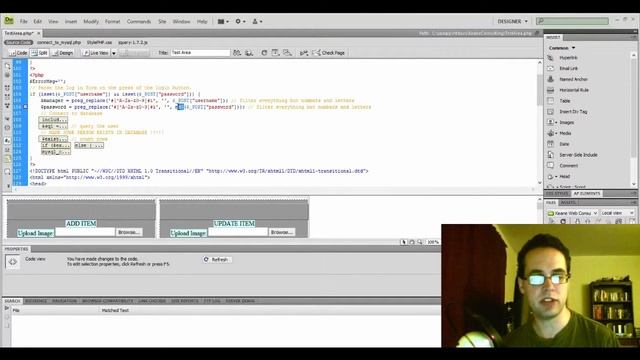Viewport: 640px width, 360px height.
Task: Open related file StylePHP.css
Action: [x=99, y=42]
